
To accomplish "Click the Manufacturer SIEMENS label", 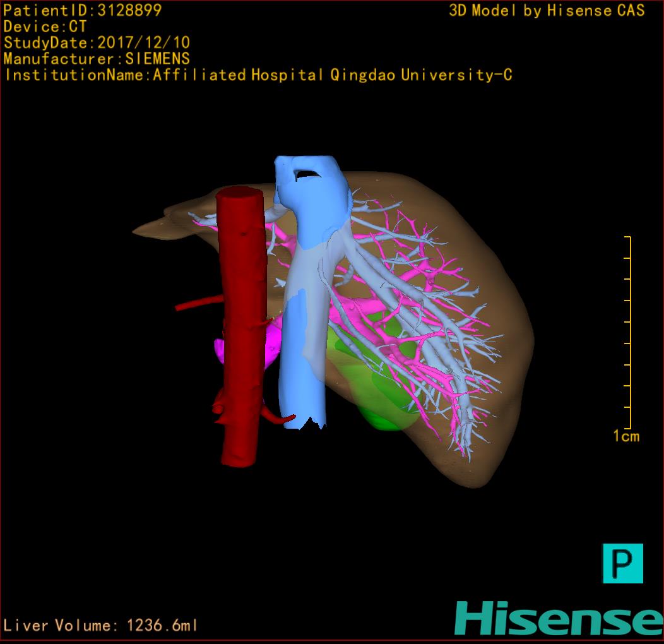I will coord(97,59).
